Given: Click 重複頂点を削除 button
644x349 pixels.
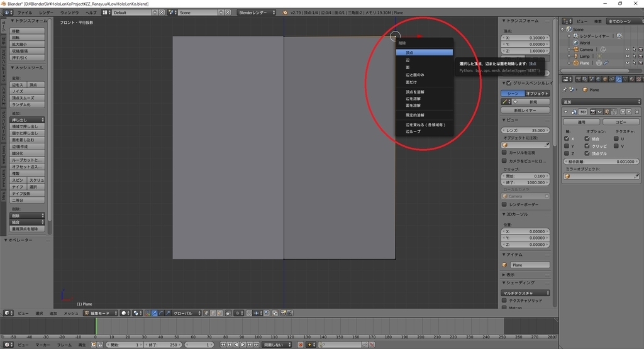Looking at the screenshot, I should click(x=27, y=229).
